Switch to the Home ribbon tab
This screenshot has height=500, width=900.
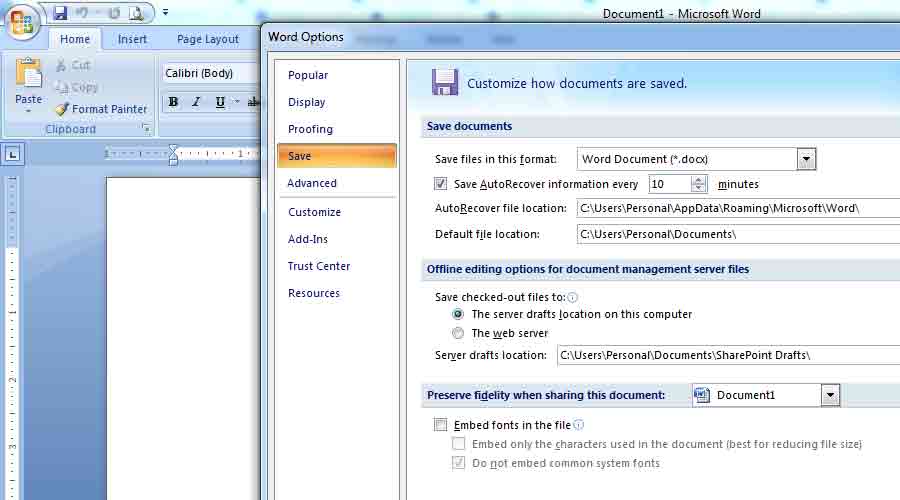pos(75,39)
